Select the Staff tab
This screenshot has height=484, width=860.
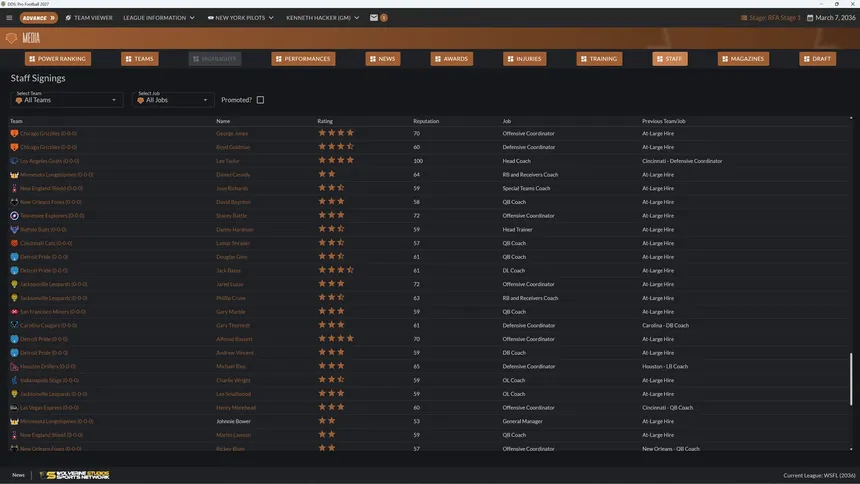click(670, 59)
